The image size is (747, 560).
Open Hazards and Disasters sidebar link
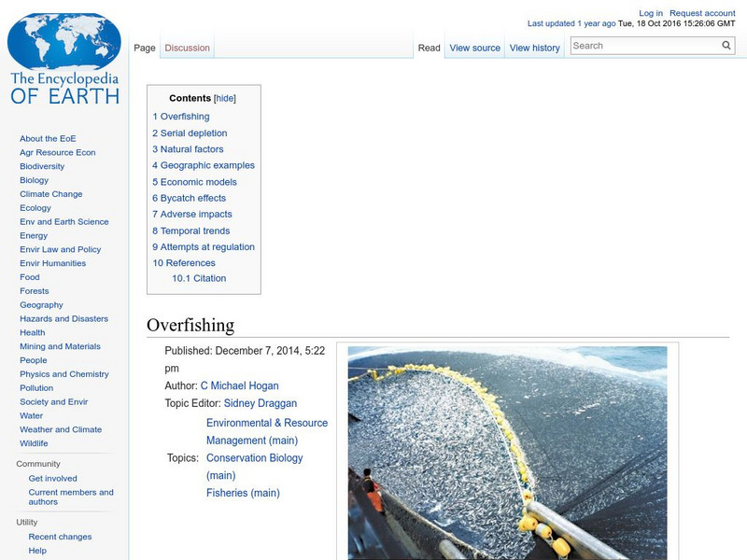(63, 318)
